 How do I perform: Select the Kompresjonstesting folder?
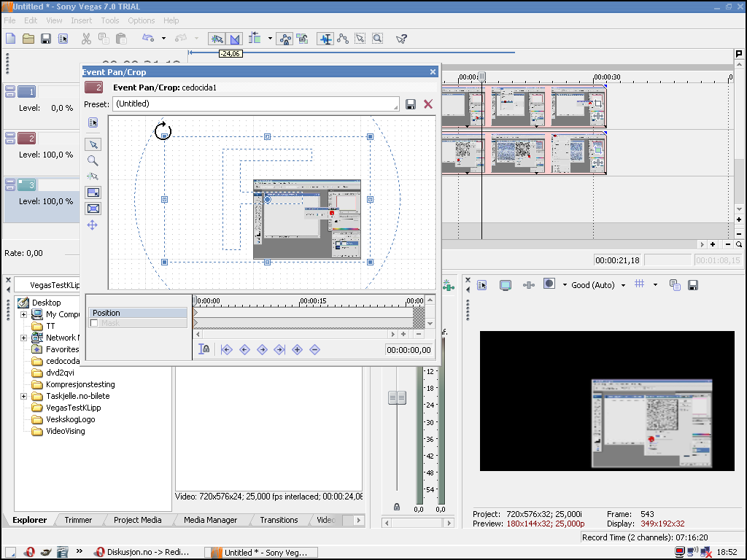click(x=80, y=384)
